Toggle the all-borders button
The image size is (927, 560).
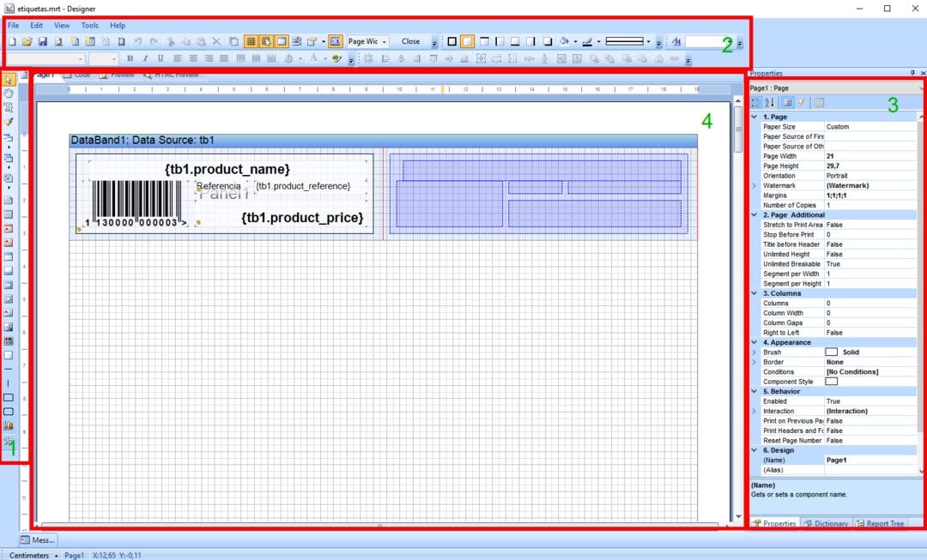pos(452,41)
